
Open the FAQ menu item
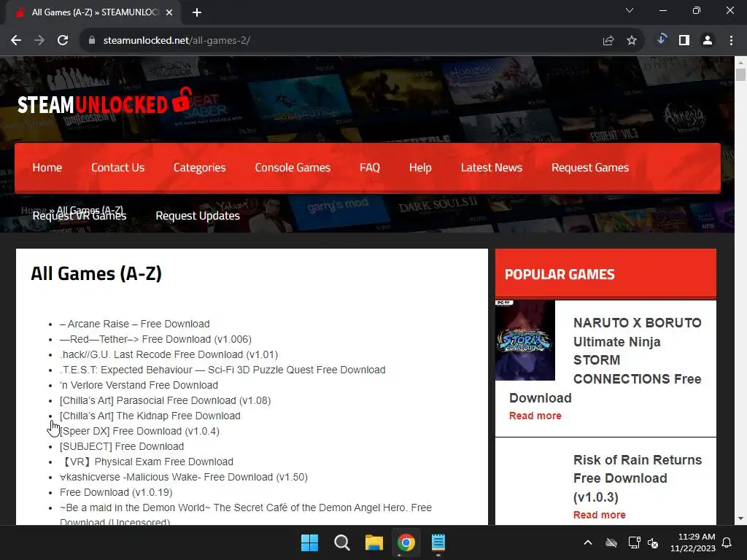[370, 168]
